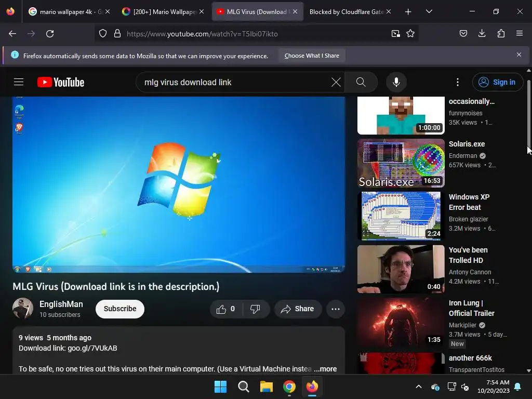Close the Blocked by Cloudflare tab

point(389,11)
